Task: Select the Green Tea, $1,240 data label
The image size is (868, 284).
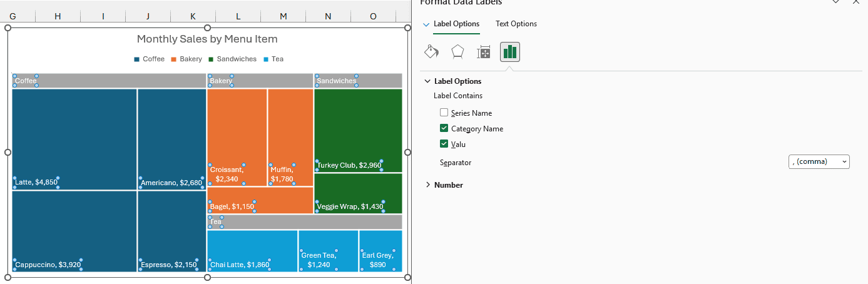Action: pos(319,260)
